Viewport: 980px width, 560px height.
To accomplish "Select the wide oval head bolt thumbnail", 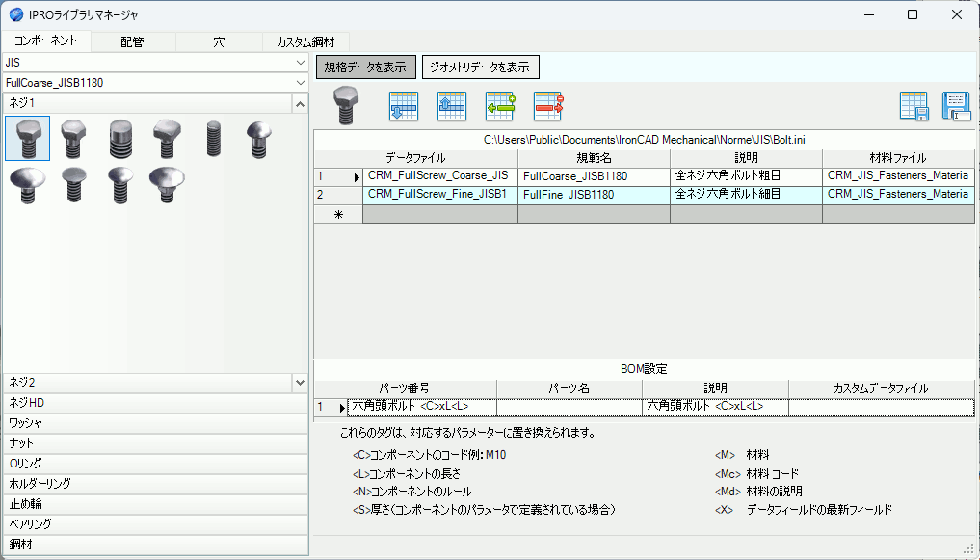I will [x=28, y=185].
